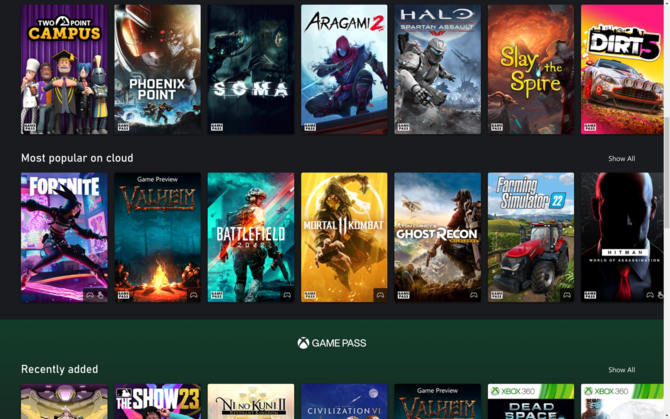This screenshot has width=670, height=419.
Task: Click the "Most popular on cloud" heading
Action: [77, 158]
